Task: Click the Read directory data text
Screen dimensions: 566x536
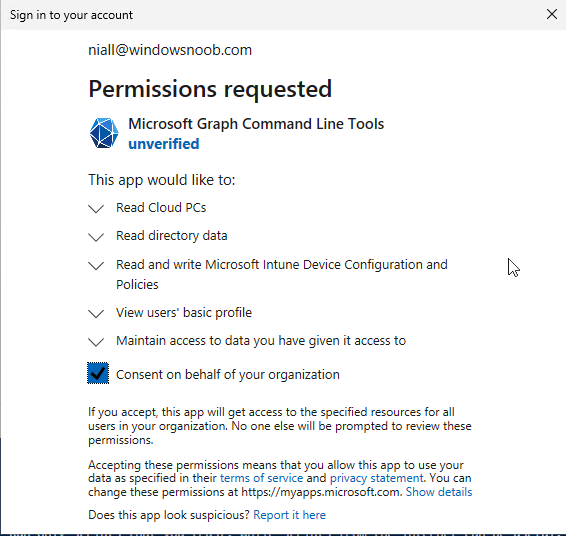Action: [171, 236]
